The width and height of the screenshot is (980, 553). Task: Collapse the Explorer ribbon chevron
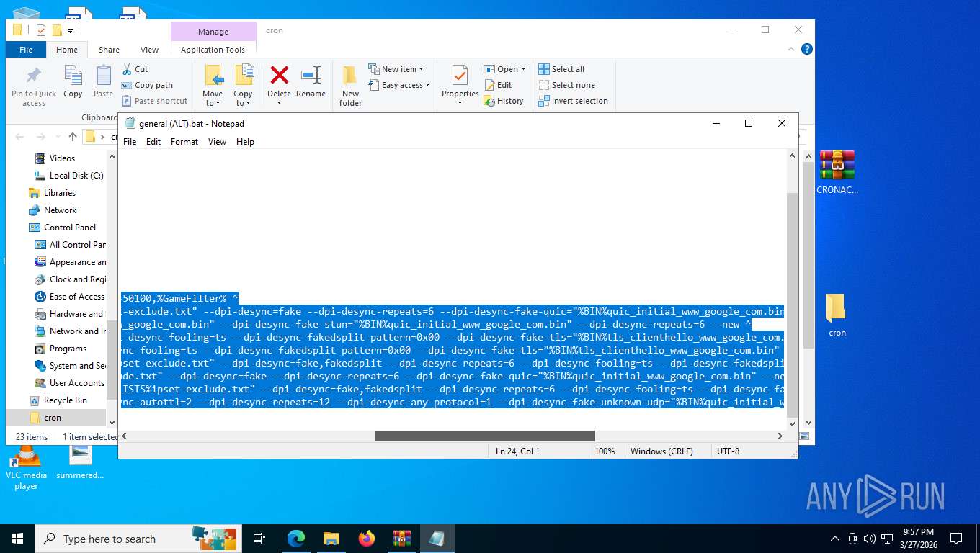pos(793,49)
